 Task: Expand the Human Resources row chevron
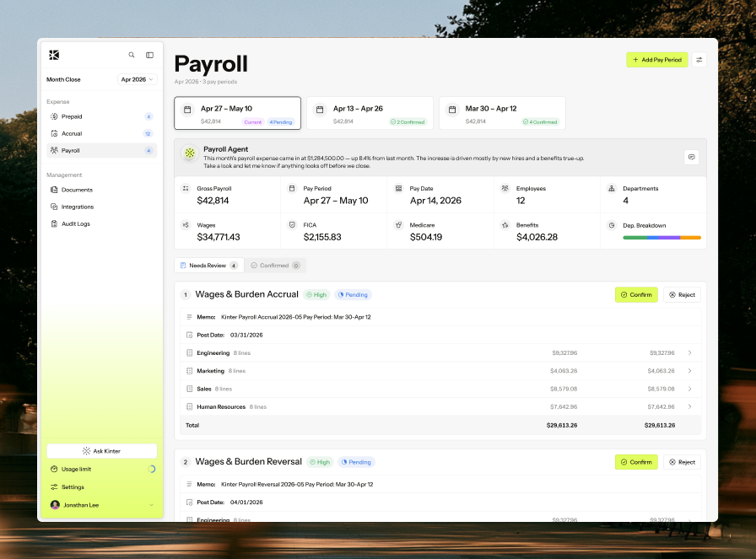pyautogui.click(x=689, y=406)
